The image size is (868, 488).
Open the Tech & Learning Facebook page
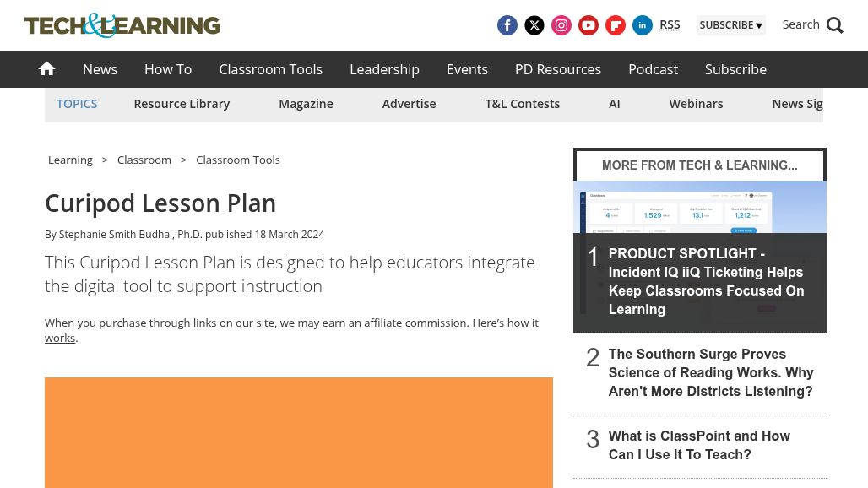pyautogui.click(x=507, y=25)
